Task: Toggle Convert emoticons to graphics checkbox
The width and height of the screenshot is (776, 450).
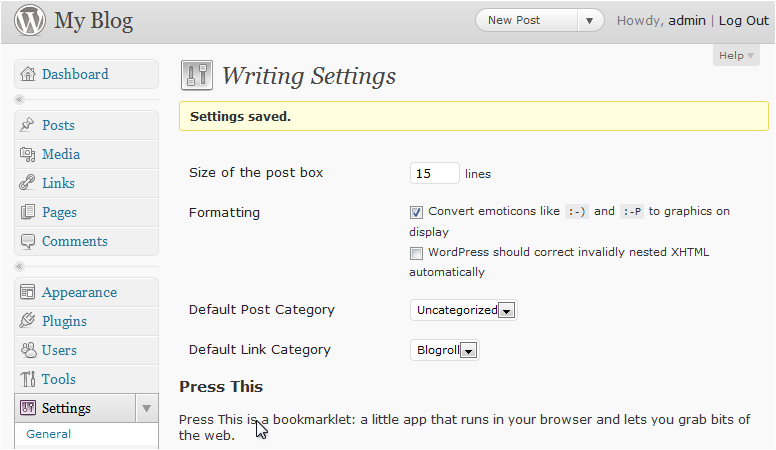Action: (x=416, y=212)
